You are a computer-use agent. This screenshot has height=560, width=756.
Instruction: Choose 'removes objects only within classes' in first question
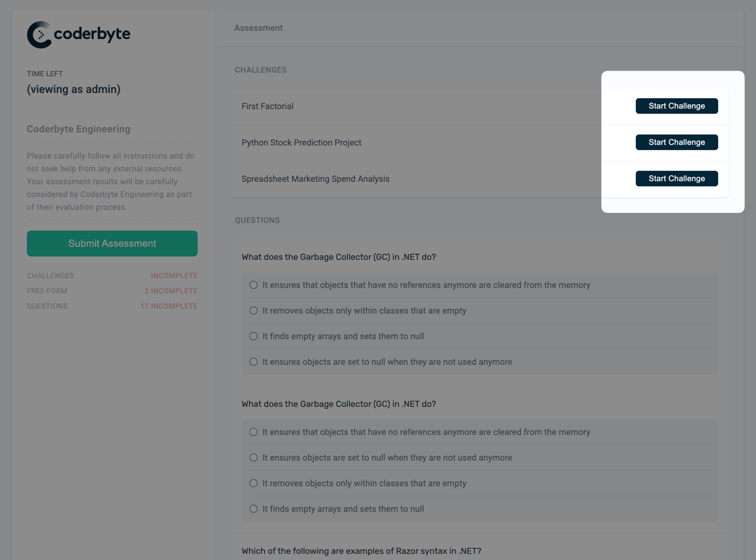coord(254,311)
